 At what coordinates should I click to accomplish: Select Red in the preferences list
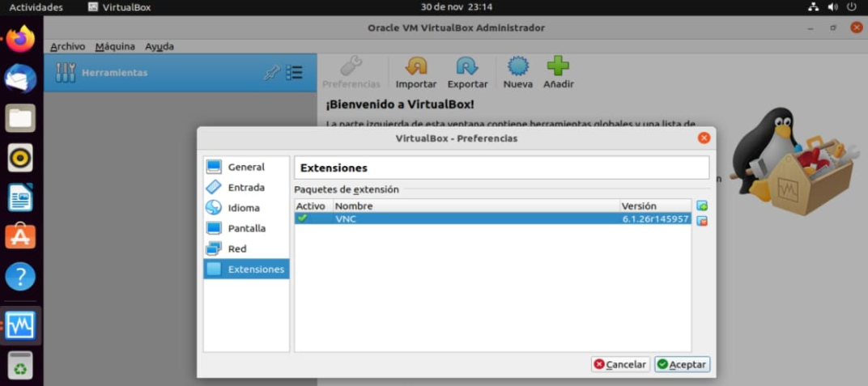(246, 249)
